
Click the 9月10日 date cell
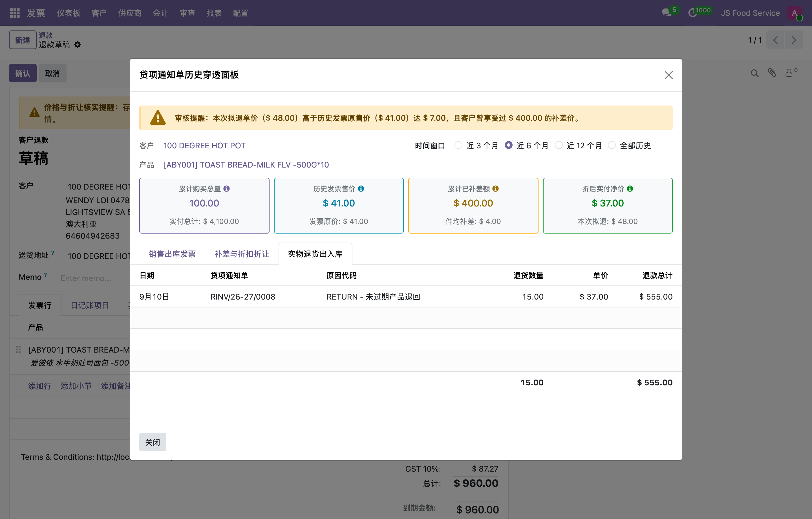coord(154,297)
